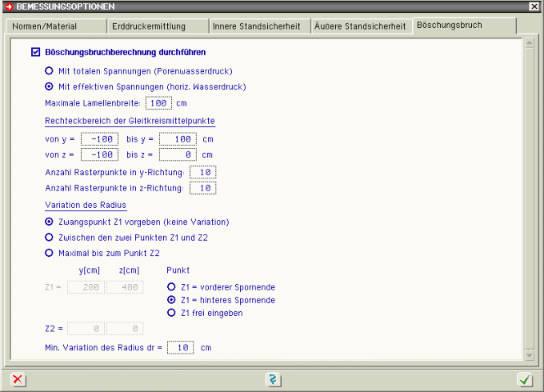Screen dimensions: 544x392
Task: Click the vertical scrollbar down arrow
Action: pyautogui.click(x=527, y=354)
